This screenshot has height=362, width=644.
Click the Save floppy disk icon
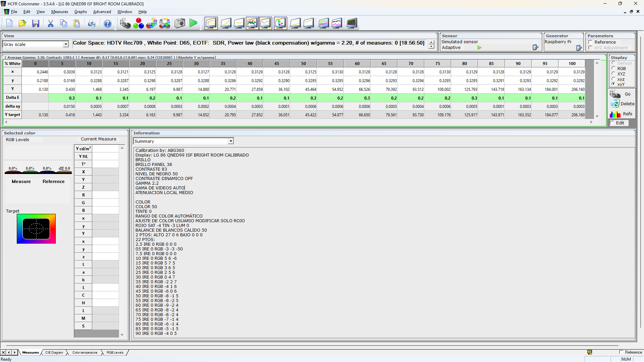(36, 23)
